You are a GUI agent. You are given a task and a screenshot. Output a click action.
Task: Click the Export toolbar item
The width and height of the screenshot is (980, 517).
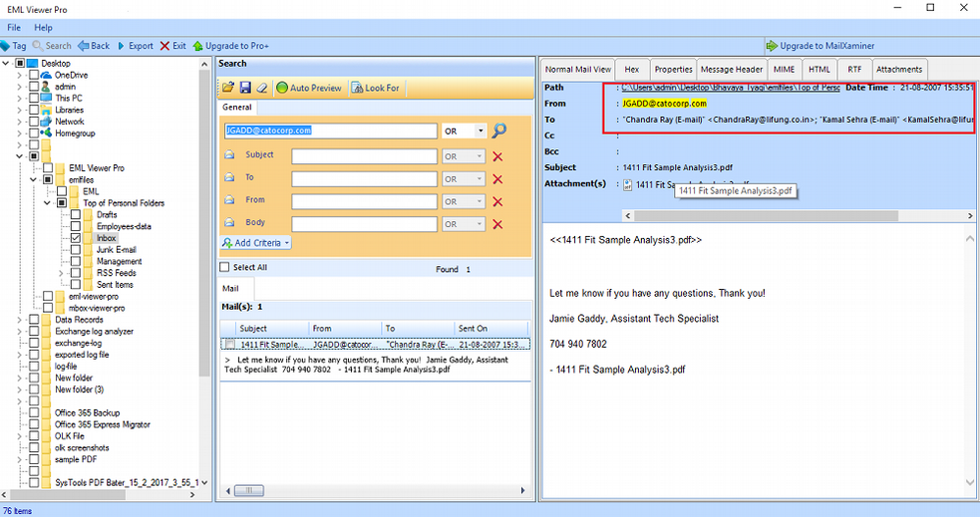[135, 46]
